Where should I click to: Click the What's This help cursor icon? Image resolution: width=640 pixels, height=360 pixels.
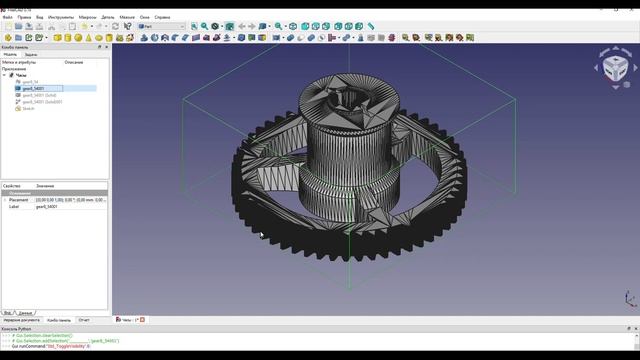[x=128, y=26]
